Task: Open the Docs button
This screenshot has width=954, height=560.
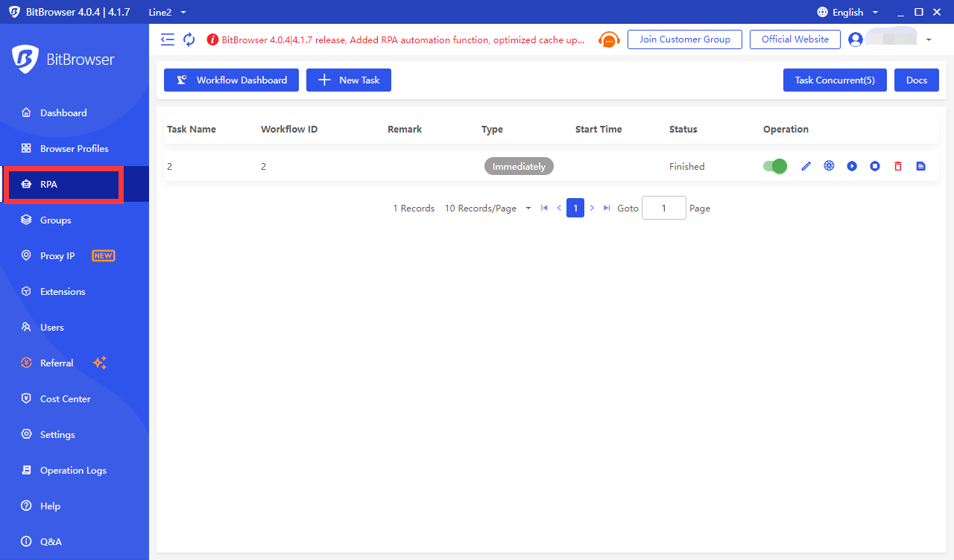Action: pyautogui.click(x=917, y=80)
